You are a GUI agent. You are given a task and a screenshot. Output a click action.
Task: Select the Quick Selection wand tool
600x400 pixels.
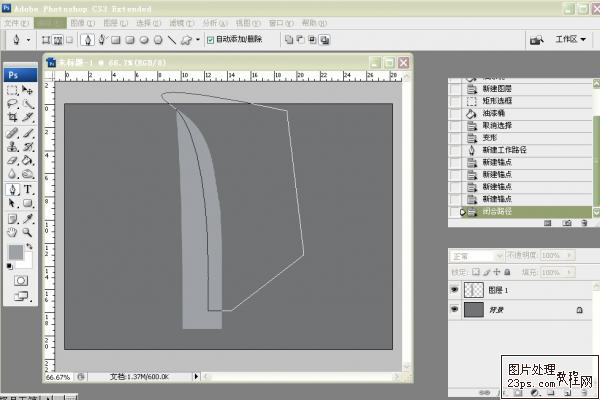28,104
